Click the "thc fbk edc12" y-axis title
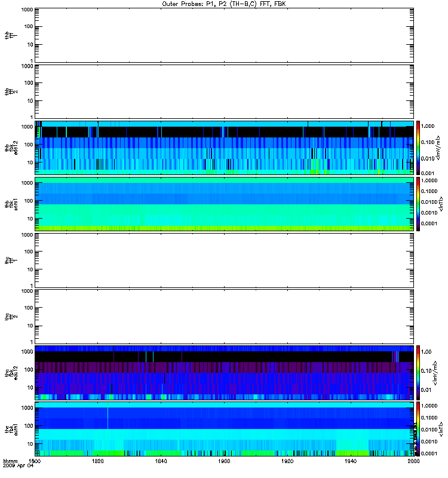Screen dimensions: 448x478 [11, 372]
